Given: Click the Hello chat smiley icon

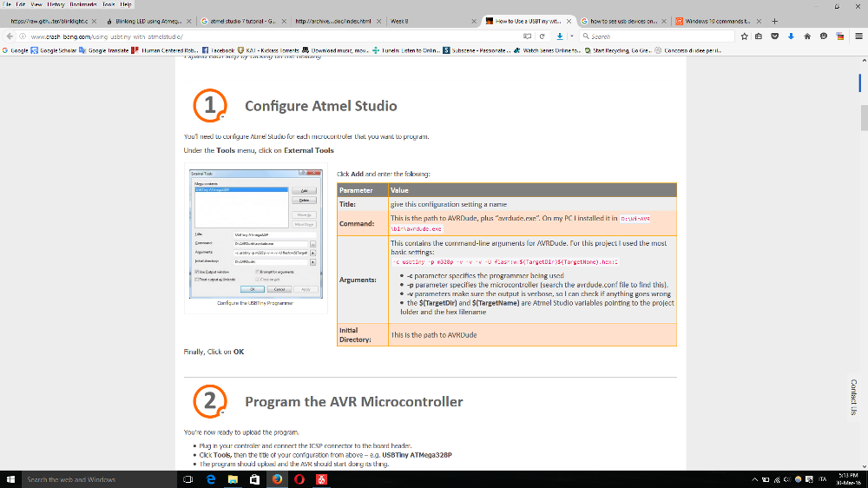Looking at the screenshot, I should [x=824, y=36].
